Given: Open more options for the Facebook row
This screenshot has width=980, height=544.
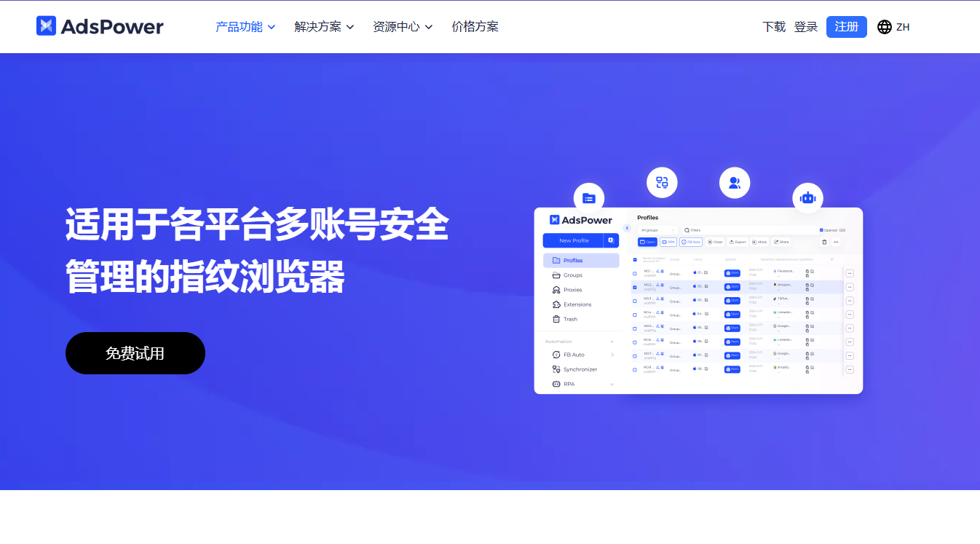Looking at the screenshot, I should click(x=850, y=273).
